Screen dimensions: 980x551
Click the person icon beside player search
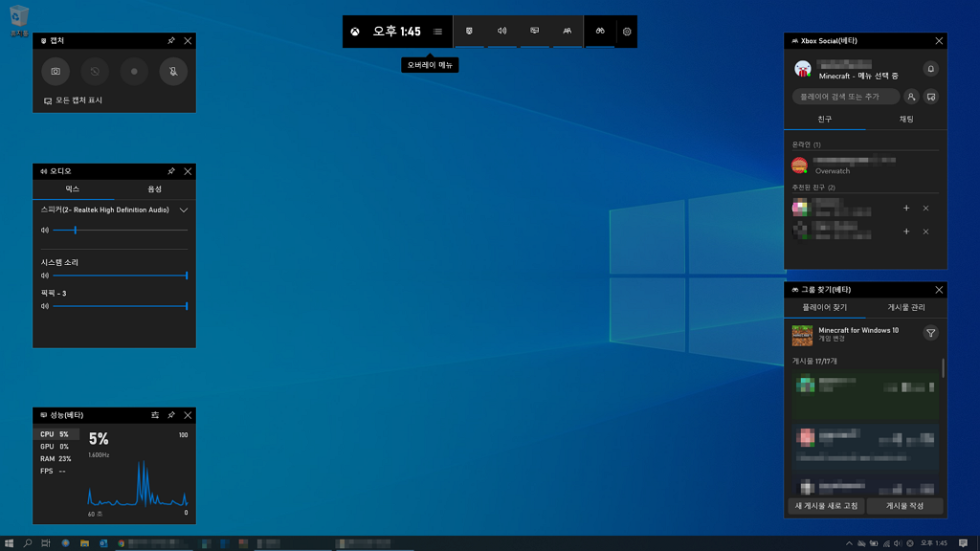coord(911,97)
